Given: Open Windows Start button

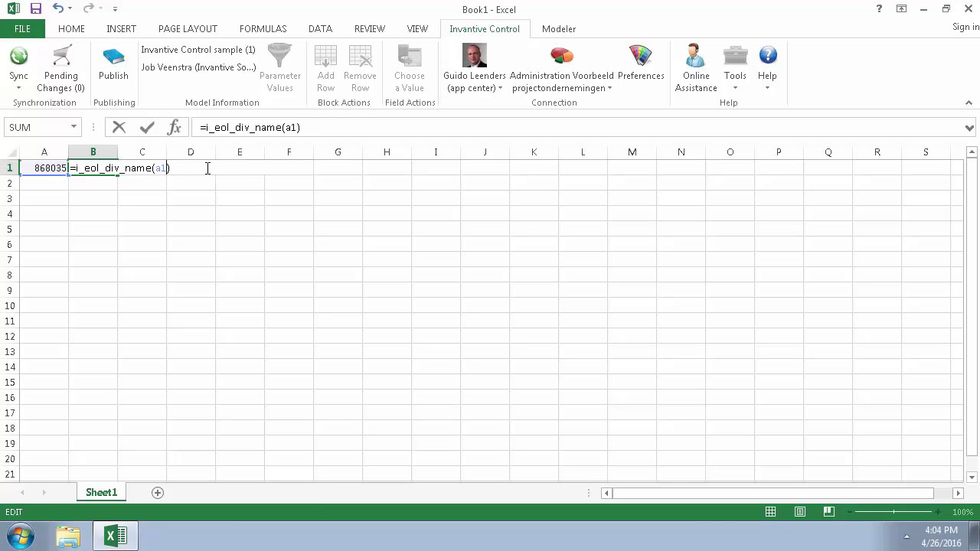Looking at the screenshot, I should [19, 536].
